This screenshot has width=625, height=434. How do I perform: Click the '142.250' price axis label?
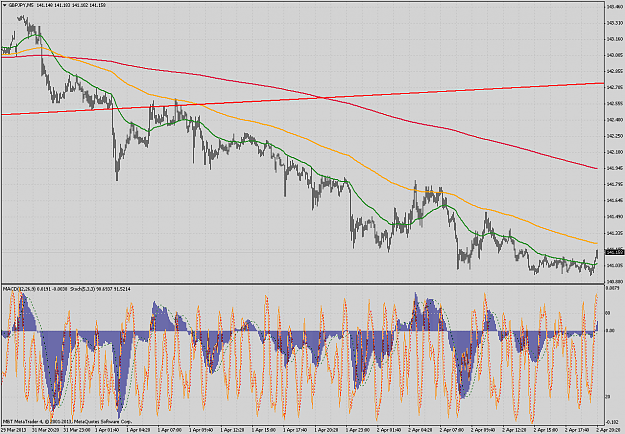tap(614, 136)
